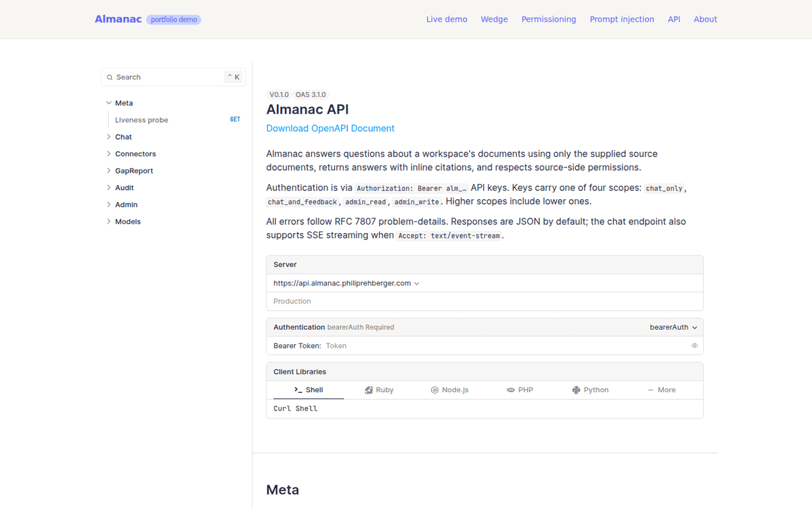Click the Almanac API heading
Viewport: 812px width, 508px height.
click(x=307, y=110)
